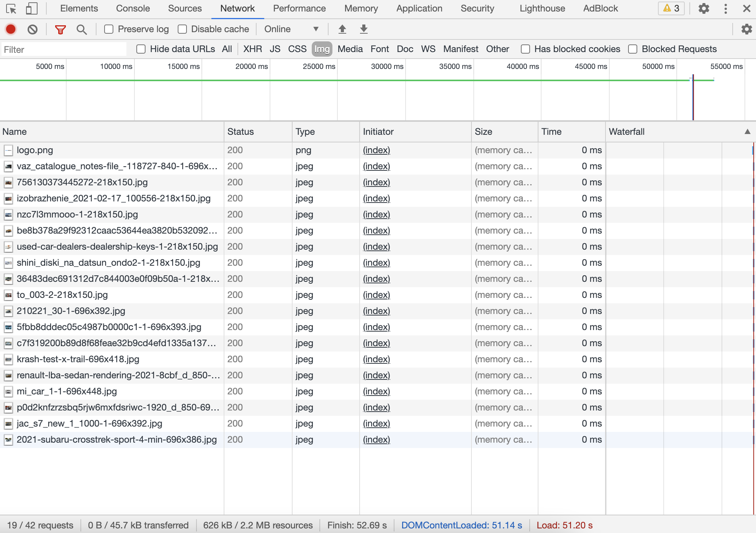Filter requests by WS type
Viewport: 756px width, 533px height.
[428, 49]
